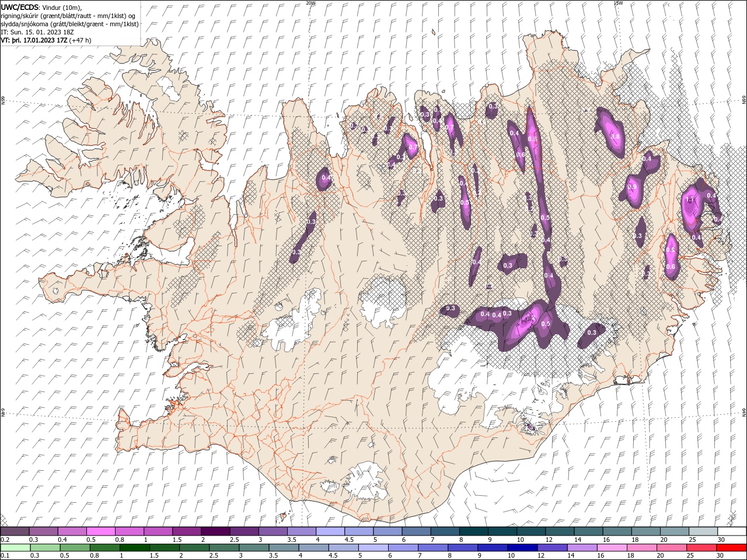Click the 'Vindur (10m),' text in the header
The image size is (747, 560).
62,7
